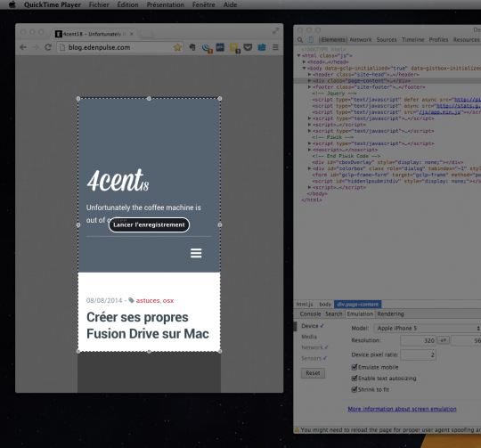Switch to DevTools Timeline tab
Viewport: 481px width, 448px height.
coord(413,39)
